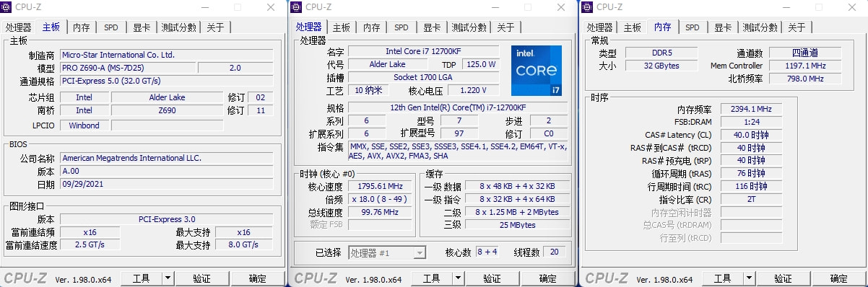Viewport: 868px width, 287px height.
Task: Click the CPU-Z app icon in the middle window title bar
Action: click(298, 6)
